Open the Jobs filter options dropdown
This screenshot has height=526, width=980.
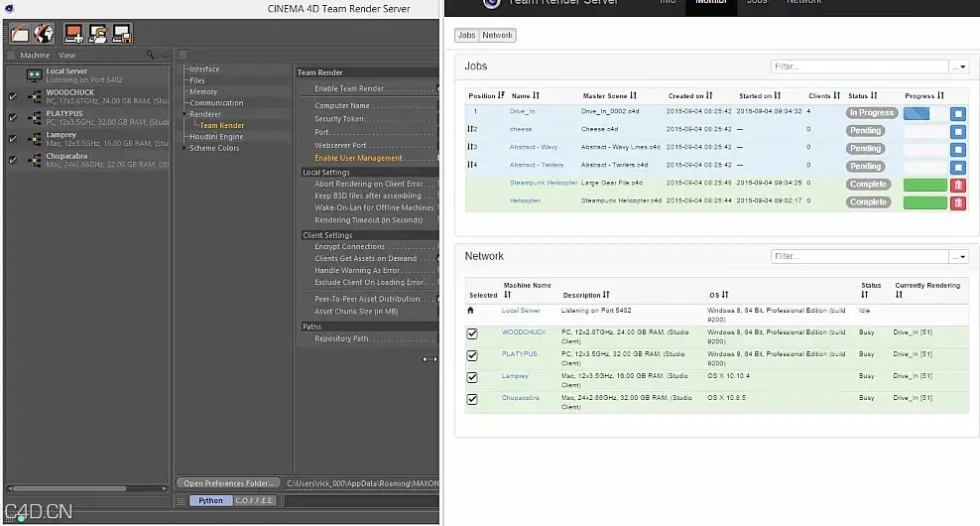pos(959,66)
